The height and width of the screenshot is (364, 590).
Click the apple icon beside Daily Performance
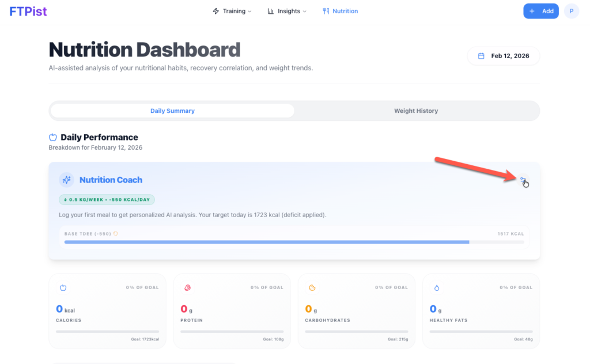pos(53,137)
